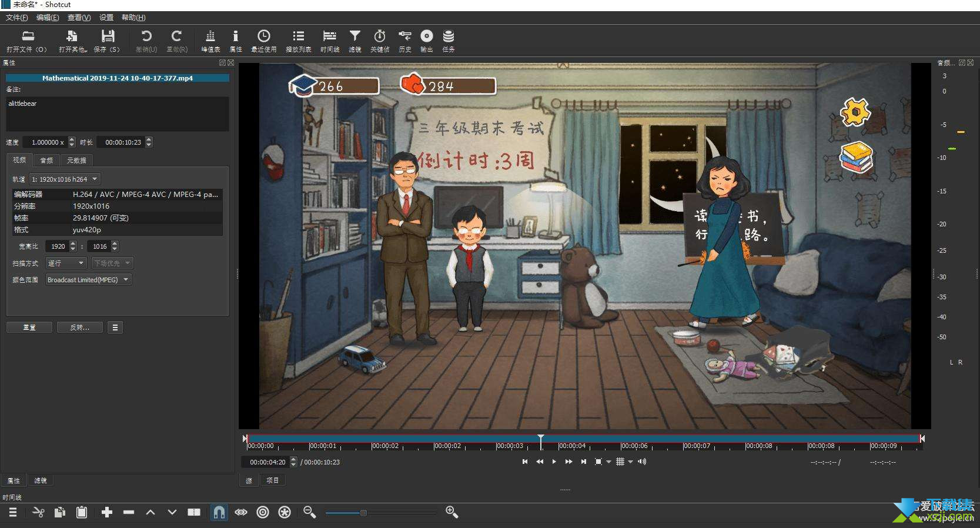The height and width of the screenshot is (528, 980).
Task: Open the 滤镜 filters funnel icon
Action: click(x=355, y=41)
